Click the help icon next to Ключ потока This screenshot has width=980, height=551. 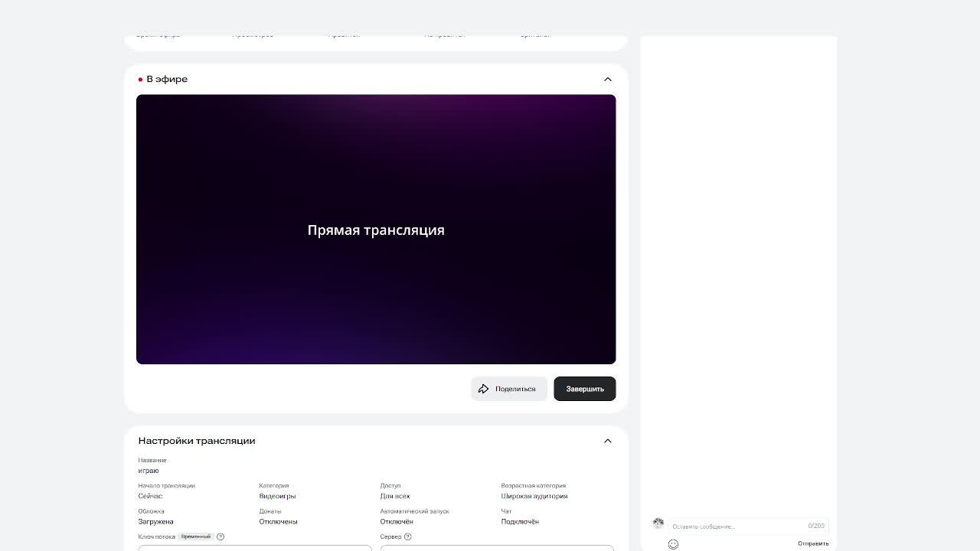pyautogui.click(x=220, y=536)
